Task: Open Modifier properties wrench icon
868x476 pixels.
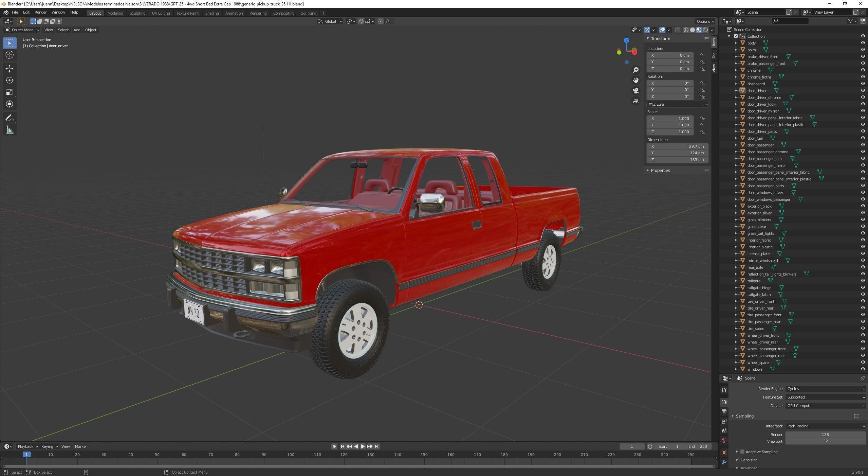Action: [x=724, y=462]
